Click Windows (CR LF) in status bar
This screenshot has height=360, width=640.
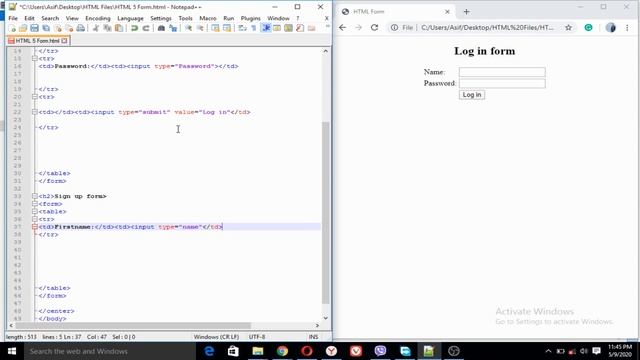(x=216, y=337)
